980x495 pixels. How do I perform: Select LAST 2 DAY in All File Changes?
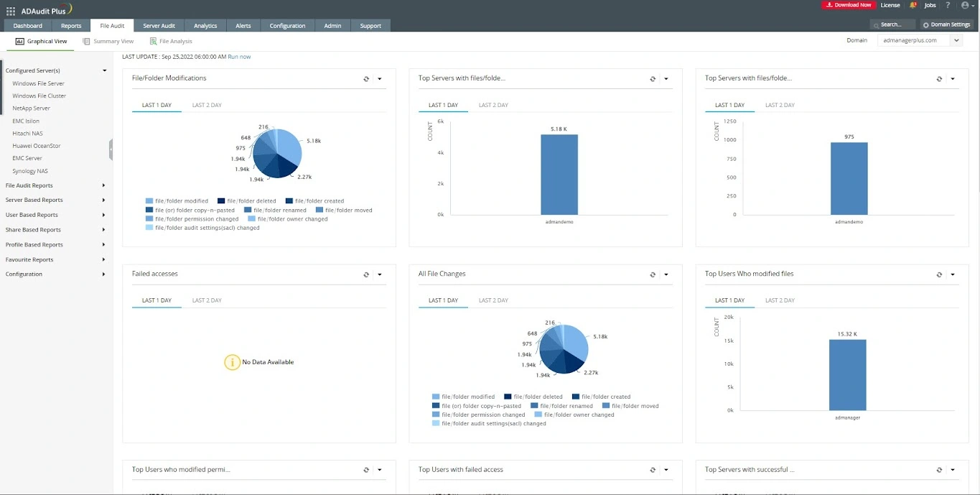(x=493, y=300)
